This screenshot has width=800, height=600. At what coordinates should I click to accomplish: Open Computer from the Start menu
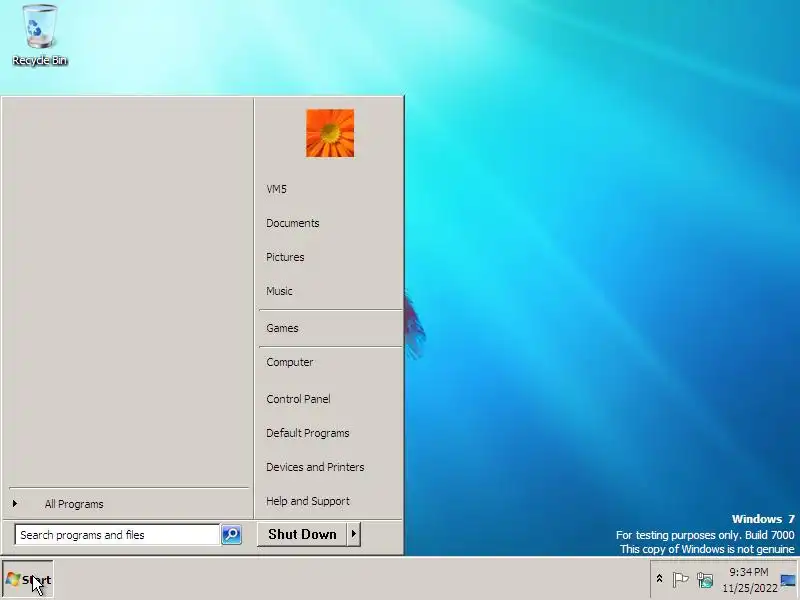click(330, 362)
